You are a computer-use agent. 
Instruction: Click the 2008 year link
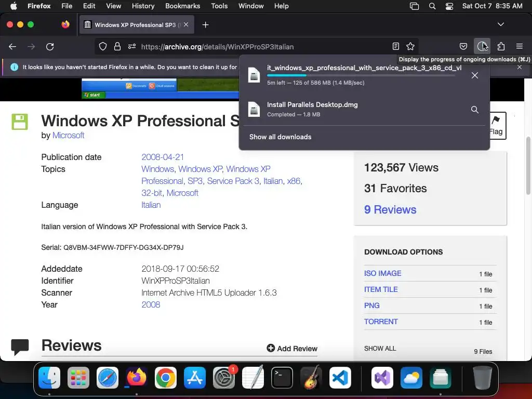(x=151, y=304)
